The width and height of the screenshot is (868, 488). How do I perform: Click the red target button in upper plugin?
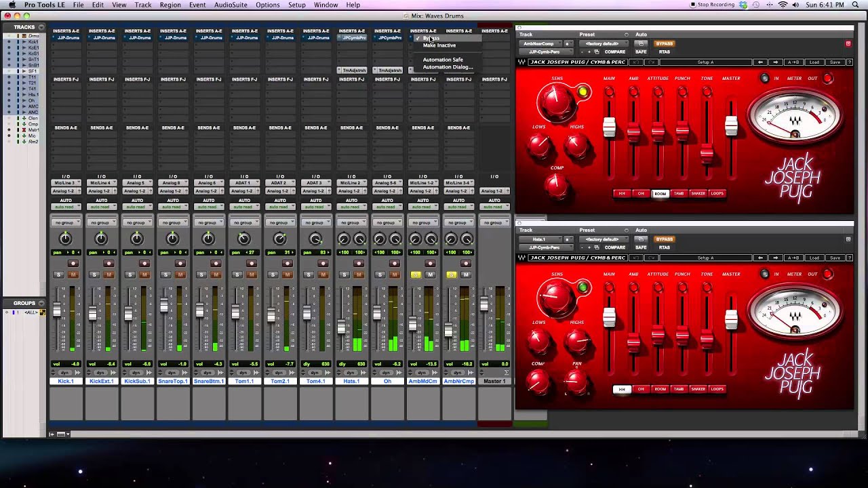(848, 43)
